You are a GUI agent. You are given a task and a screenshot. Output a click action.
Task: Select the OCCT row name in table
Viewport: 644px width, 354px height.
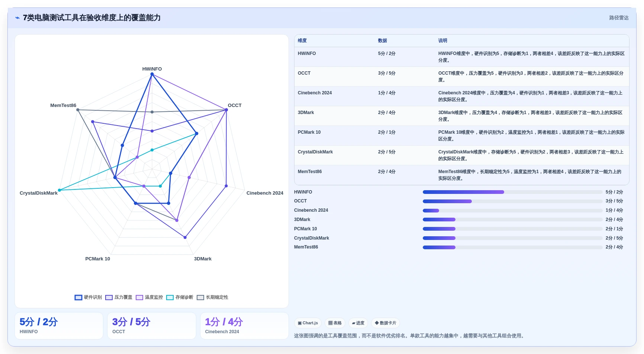[304, 73]
